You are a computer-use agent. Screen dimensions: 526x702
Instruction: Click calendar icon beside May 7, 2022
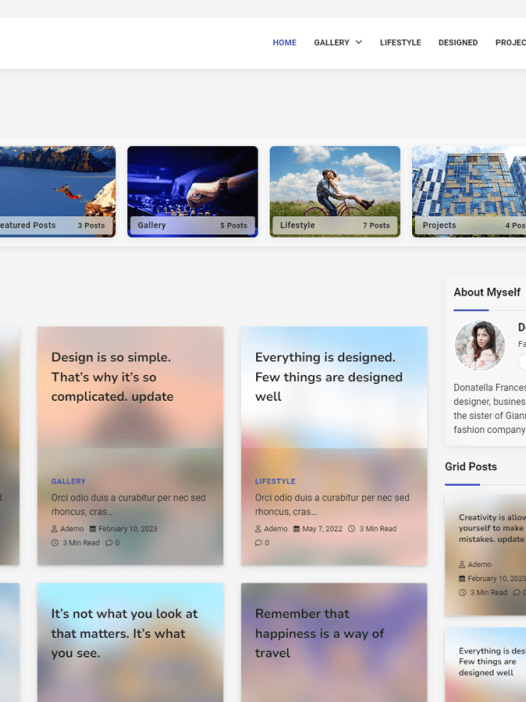point(296,529)
